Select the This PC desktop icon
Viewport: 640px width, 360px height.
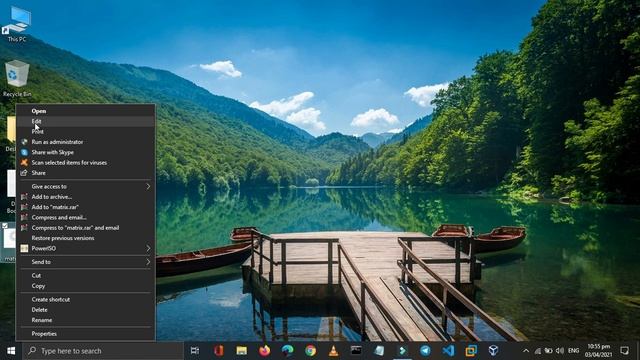point(17,24)
